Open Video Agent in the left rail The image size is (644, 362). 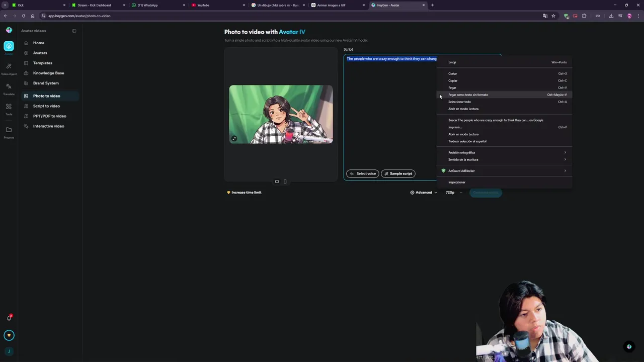pyautogui.click(x=9, y=69)
